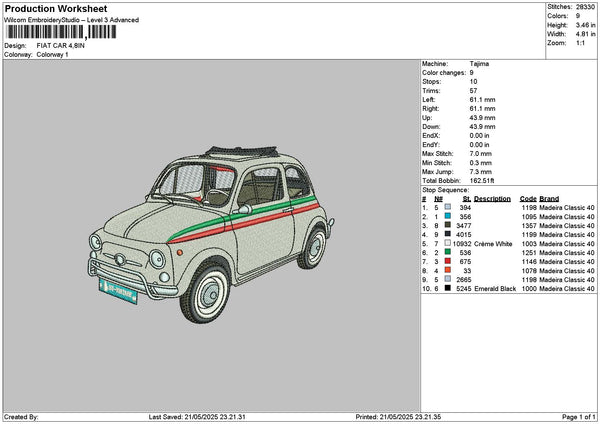Select the olive swatch for code 1357
This screenshot has height=424, width=600.
tap(447, 225)
